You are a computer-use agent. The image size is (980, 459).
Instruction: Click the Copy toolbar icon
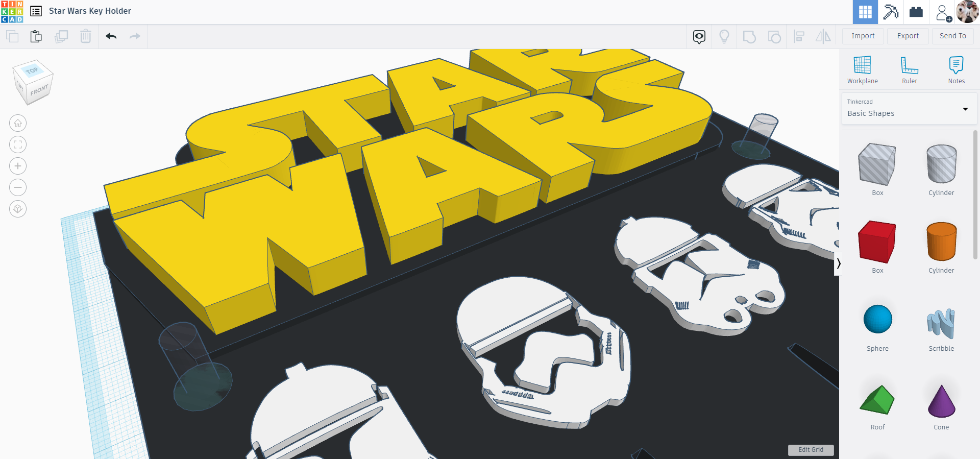click(12, 36)
